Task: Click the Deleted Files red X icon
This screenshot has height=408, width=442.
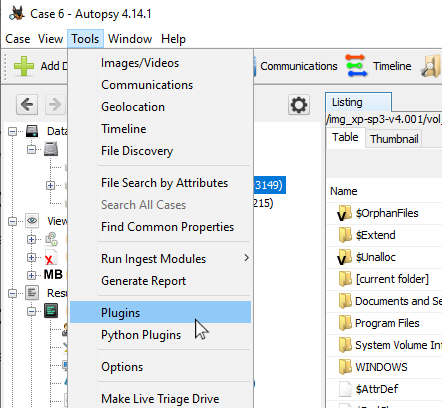Action: [x=51, y=257]
